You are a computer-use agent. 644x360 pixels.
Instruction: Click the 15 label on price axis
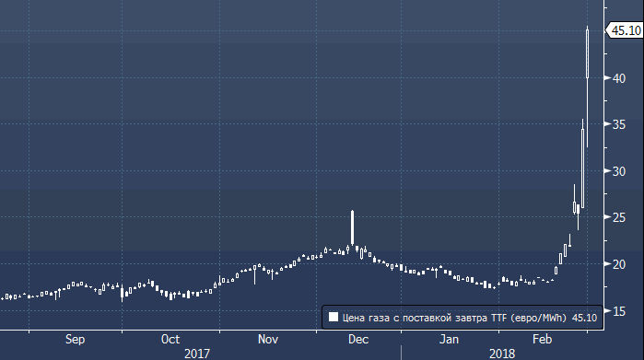619,311
